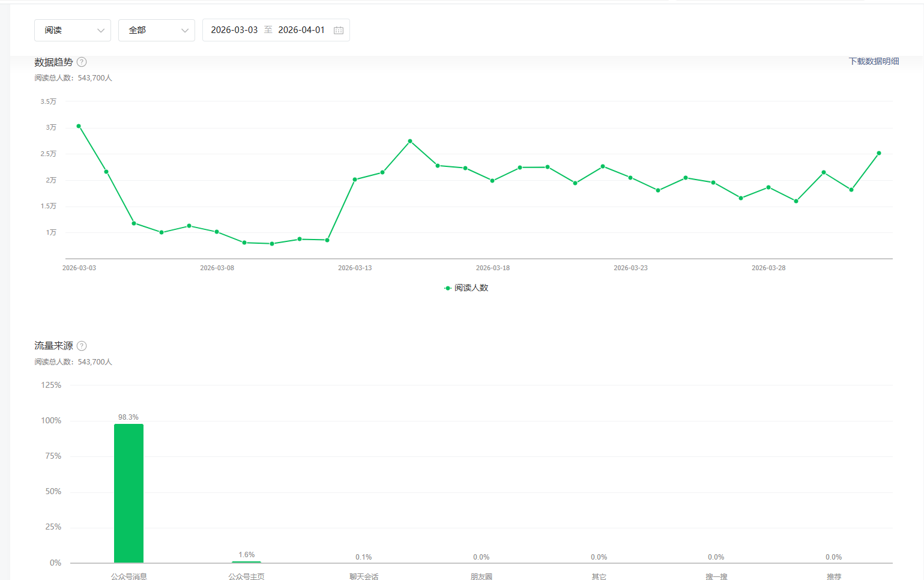Click the 阅读 dropdown chevron arrow
The image size is (924, 580).
point(101,31)
